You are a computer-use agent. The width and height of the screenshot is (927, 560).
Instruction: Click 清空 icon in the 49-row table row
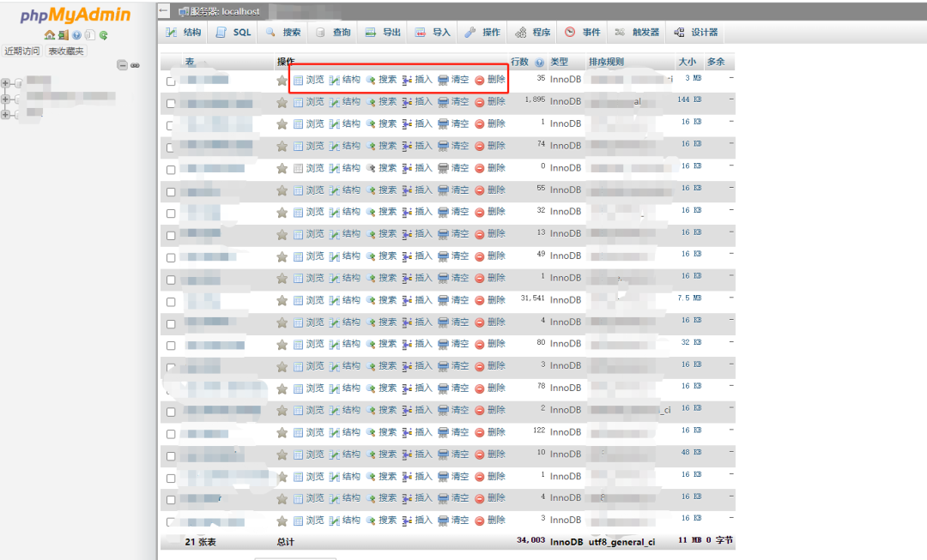(x=443, y=257)
